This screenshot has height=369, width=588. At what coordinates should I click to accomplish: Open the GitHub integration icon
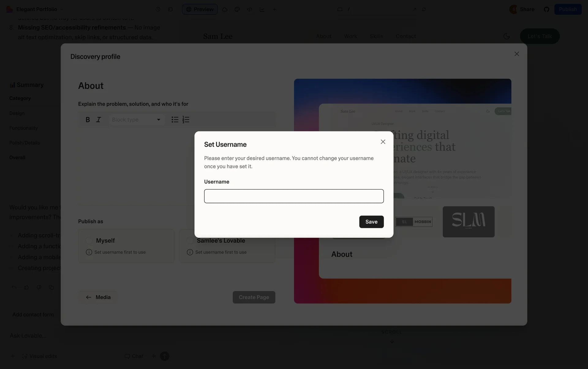click(x=546, y=9)
